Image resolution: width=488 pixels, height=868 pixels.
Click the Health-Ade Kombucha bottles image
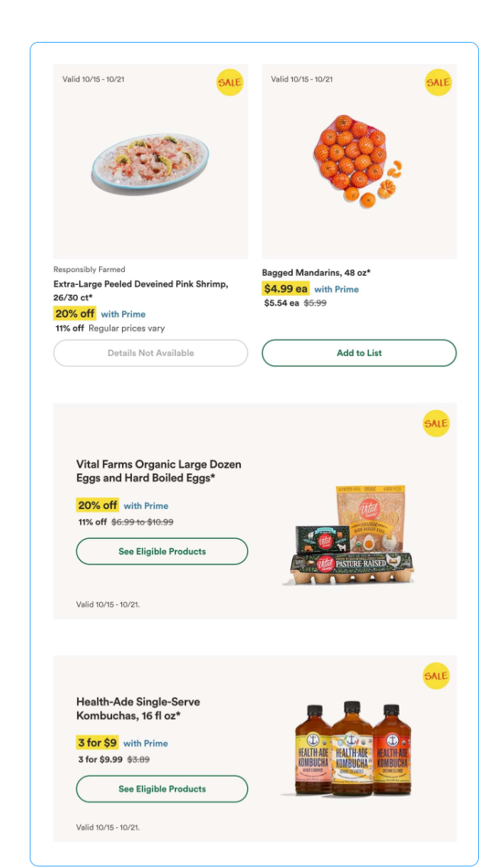click(x=350, y=750)
